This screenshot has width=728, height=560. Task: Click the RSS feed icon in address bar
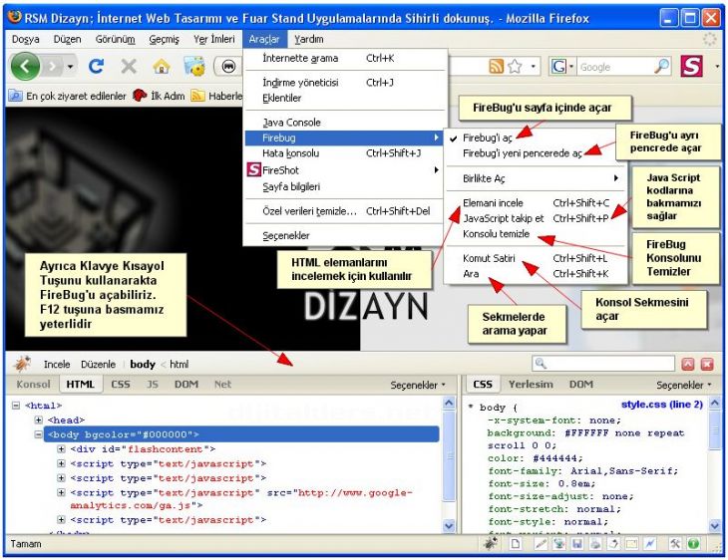coord(497,67)
